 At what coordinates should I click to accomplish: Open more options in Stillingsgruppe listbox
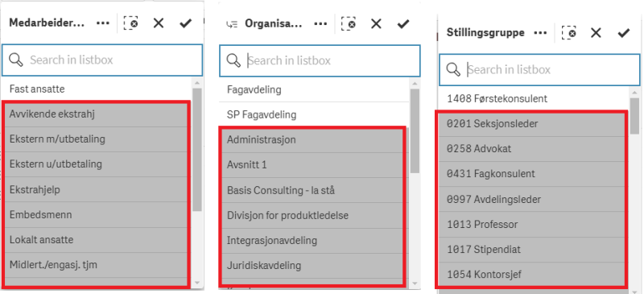point(540,32)
